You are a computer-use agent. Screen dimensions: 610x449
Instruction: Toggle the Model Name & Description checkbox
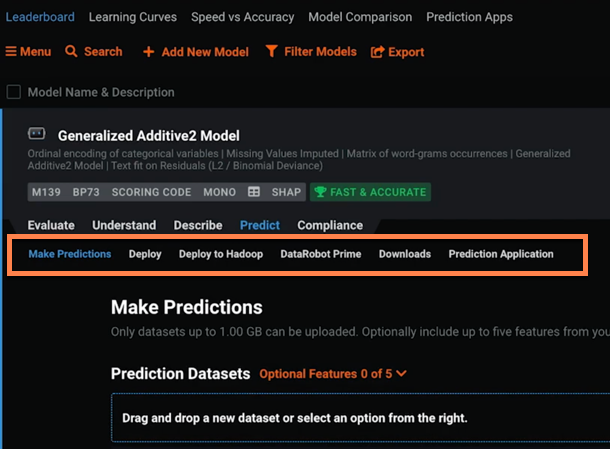coord(14,92)
